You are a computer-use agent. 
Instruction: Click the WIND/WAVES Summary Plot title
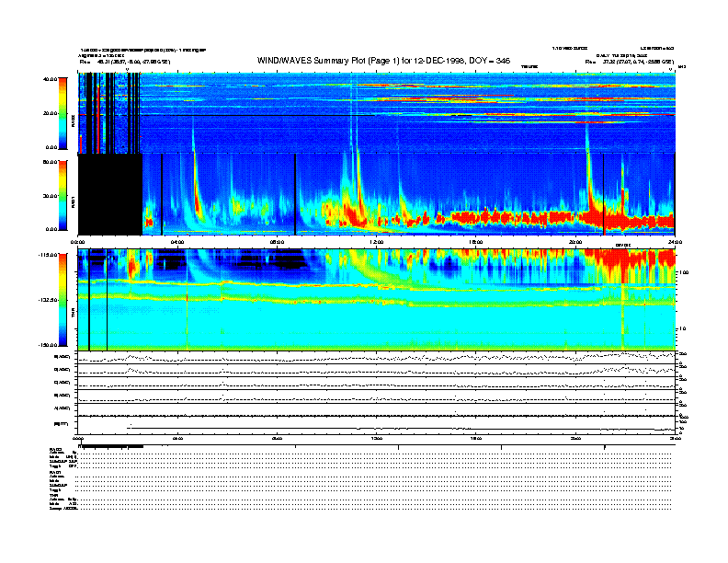click(383, 61)
